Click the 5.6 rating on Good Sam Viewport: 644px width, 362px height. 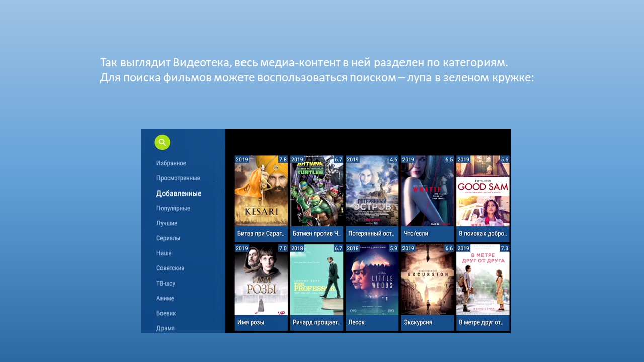click(x=505, y=159)
